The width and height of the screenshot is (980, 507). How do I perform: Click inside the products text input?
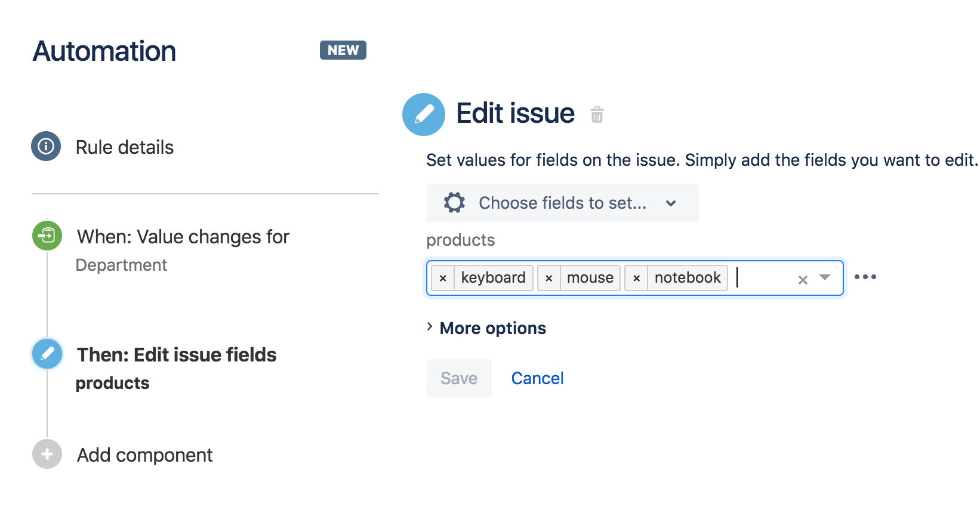point(764,278)
